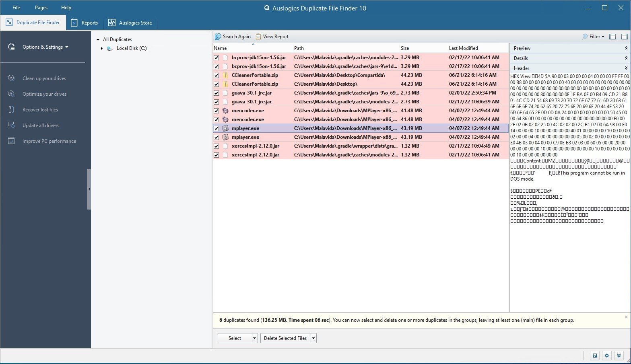The image size is (631, 364).
Task: Uncheck the first mencoder.exe checkbox
Action: [x=217, y=111]
